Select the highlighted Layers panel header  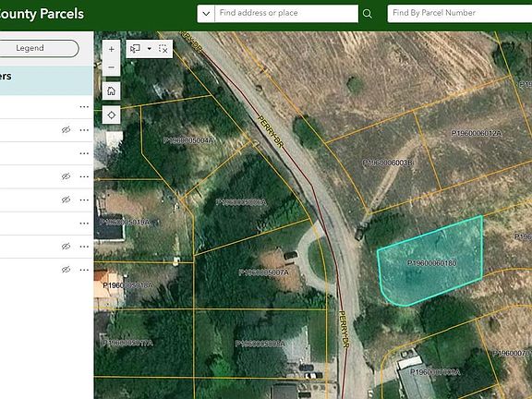click(x=46, y=80)
